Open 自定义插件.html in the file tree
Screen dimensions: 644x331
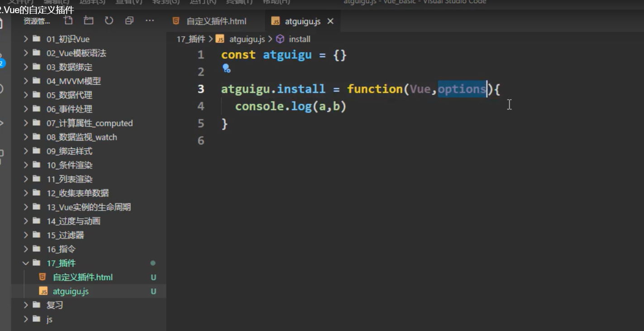point(89,277)
